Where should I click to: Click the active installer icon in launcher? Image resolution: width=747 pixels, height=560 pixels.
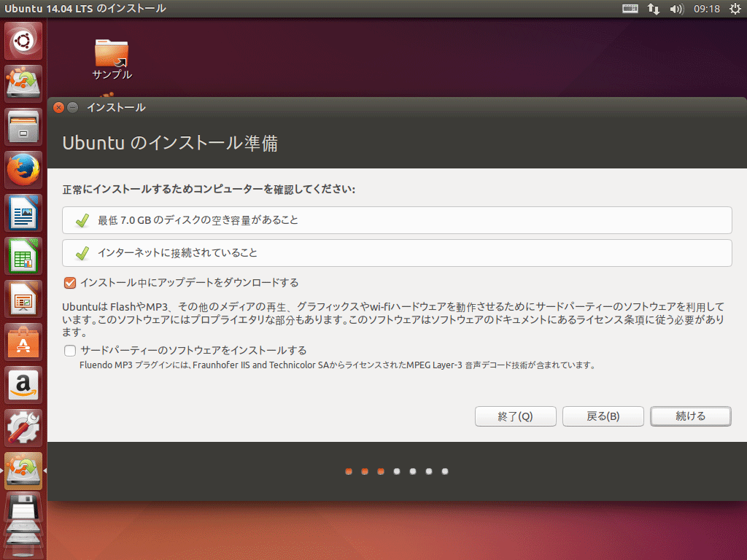(x=23, y=471)
